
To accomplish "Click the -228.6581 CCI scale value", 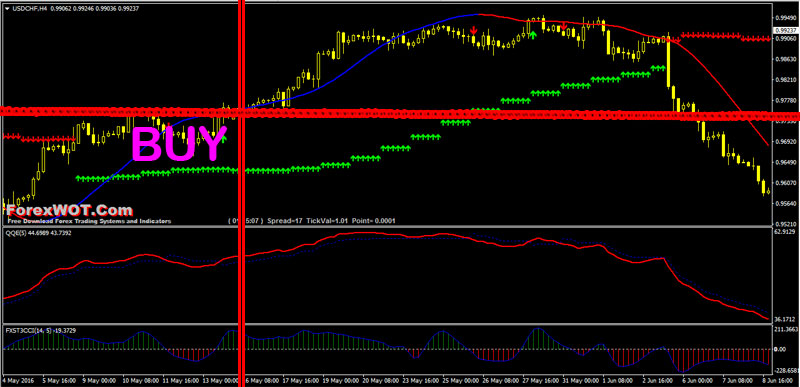I will [x=786, y=370].
